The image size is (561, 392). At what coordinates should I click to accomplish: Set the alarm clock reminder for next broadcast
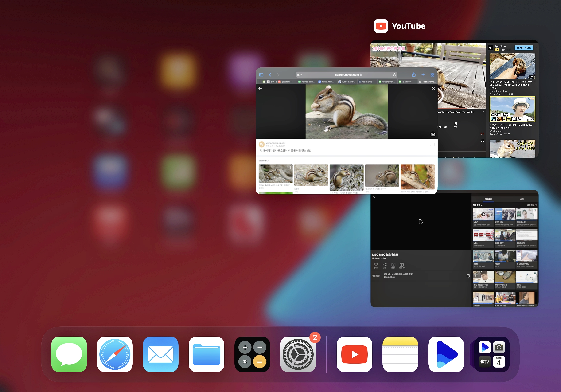468,276
